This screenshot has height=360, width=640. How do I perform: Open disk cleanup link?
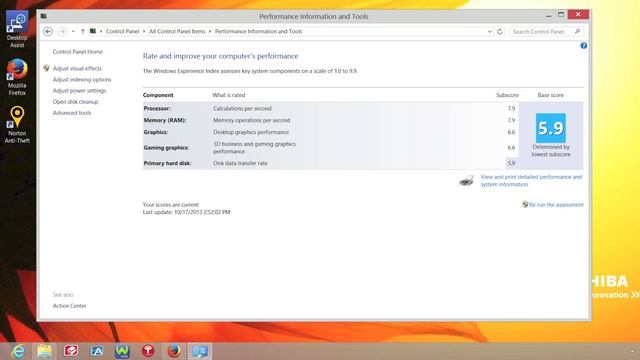pos(75,102)
